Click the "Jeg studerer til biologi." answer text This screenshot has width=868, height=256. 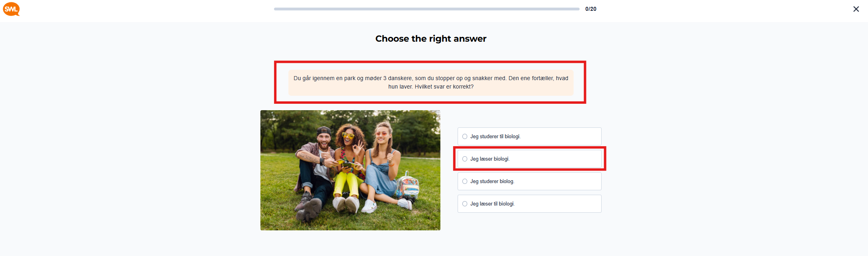pos(495,137)
